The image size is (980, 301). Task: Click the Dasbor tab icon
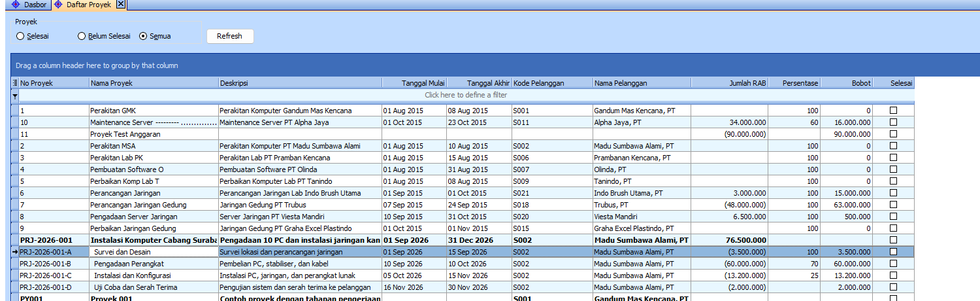pos(16,5)
